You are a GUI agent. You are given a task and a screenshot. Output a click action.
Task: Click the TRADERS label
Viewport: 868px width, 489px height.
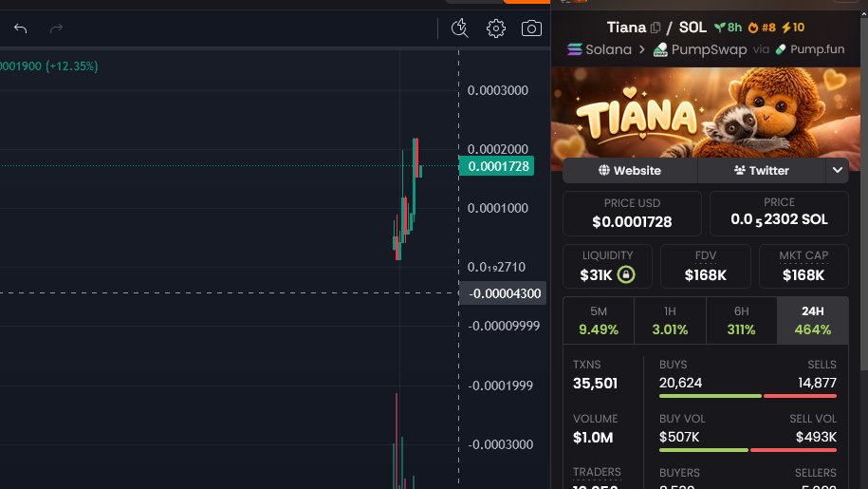(597, 472)
